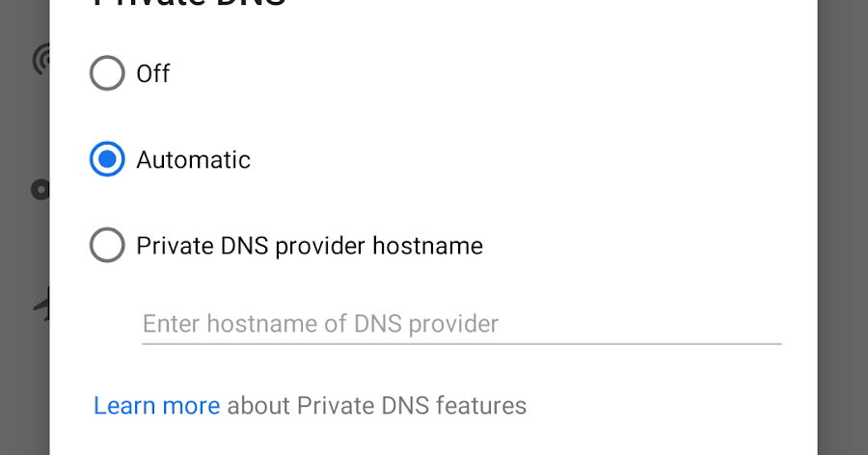This screenshot has width=868, height=455.
Task: Click the Private DNS dialog title
Action: pos(189,3)
